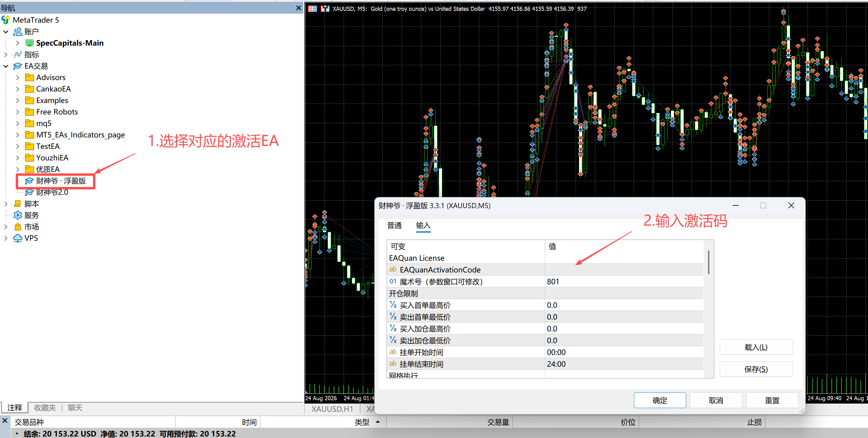
Task: Click the SpecCapitals-Main server icon
Action: click(x=30, y=43)
